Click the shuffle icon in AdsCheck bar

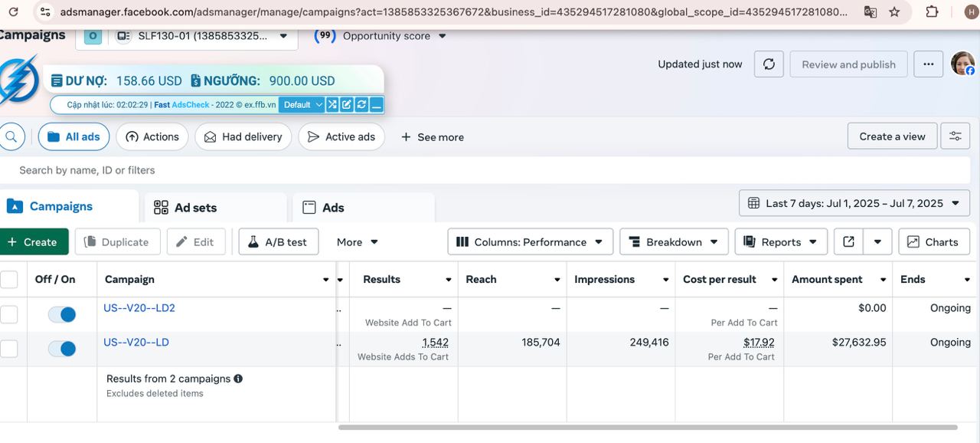[332, 105]
